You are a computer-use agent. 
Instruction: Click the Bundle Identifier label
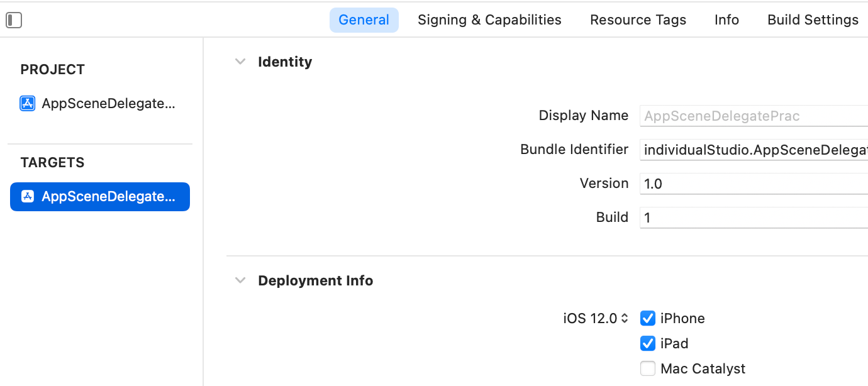click(x=574, y=149)
